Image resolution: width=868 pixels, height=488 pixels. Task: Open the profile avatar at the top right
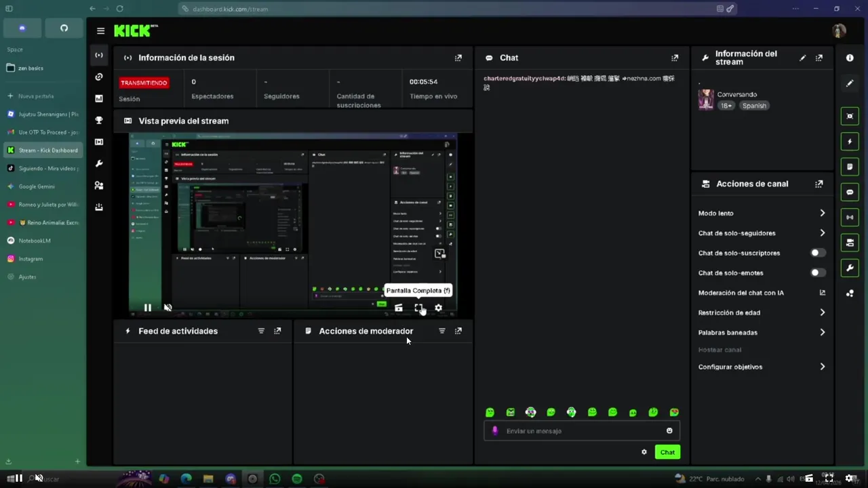click(839, 30)
